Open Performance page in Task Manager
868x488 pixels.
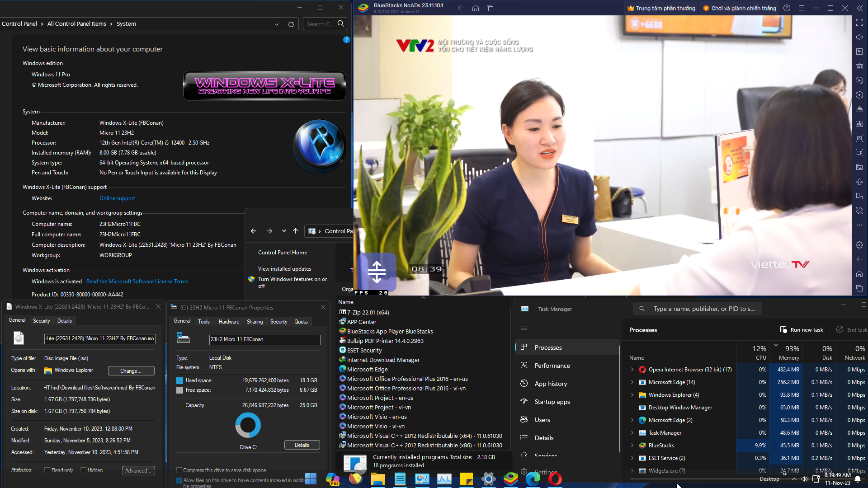point(567,366)
